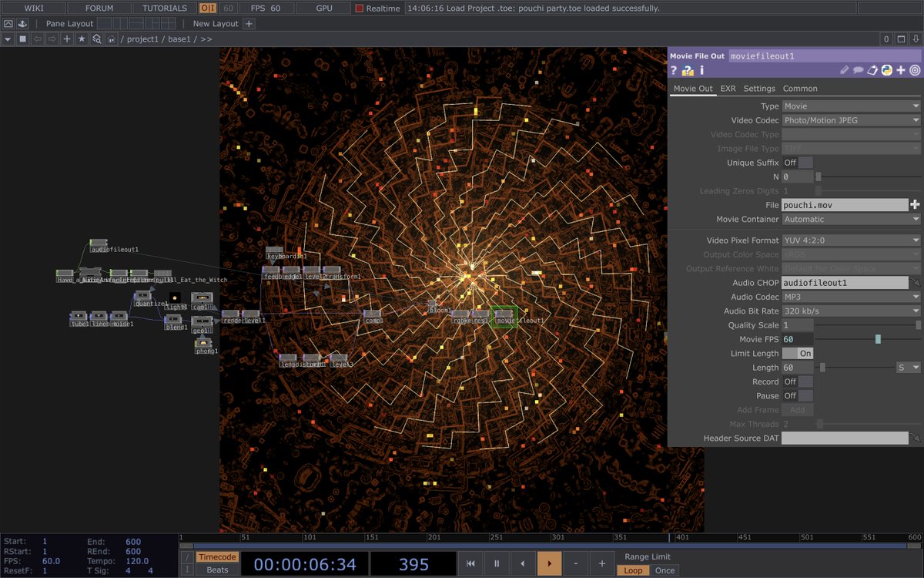Open Movie Container dropdown showing Automatic
The width and height of the screenshot is (924, 578).
852,219
